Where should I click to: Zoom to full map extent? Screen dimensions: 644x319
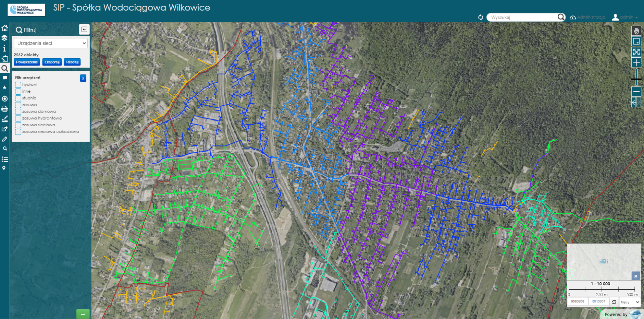pyautogui.click(x=636, y=52)
